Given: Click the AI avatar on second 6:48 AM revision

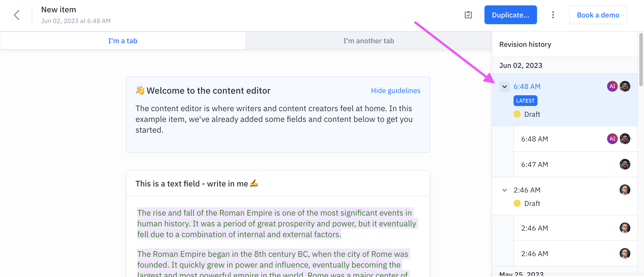Looking at the screenshot, I should 612,139.
